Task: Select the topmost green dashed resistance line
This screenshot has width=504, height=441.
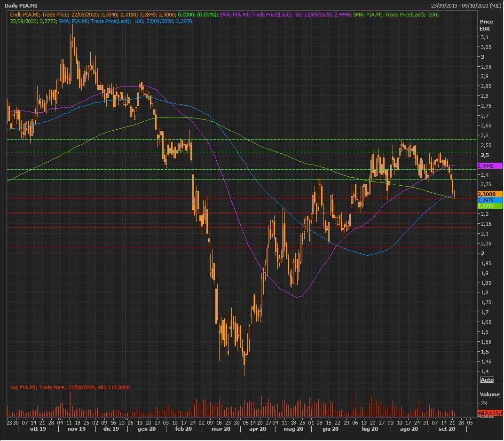Action: pos(235,139)
